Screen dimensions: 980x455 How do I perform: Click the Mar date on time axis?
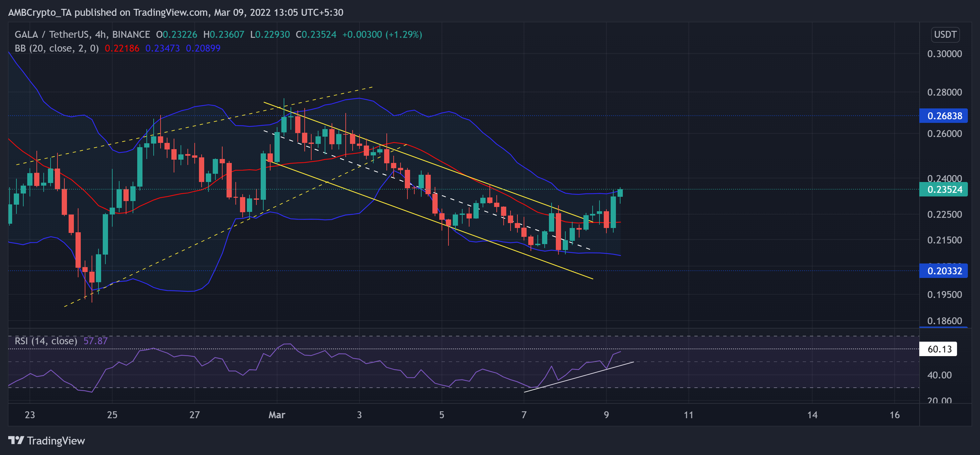276,415
